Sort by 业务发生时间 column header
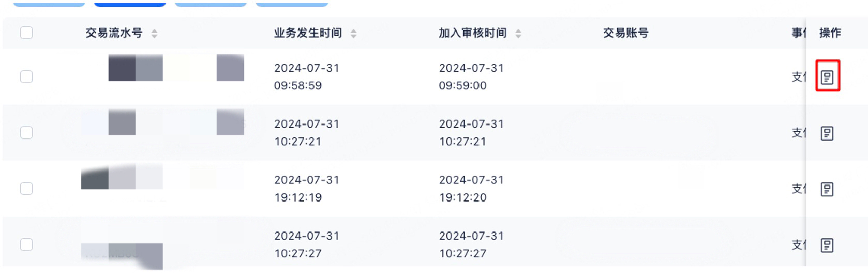The height and width of the screenshot is (278, 868). tap(308, 33)
